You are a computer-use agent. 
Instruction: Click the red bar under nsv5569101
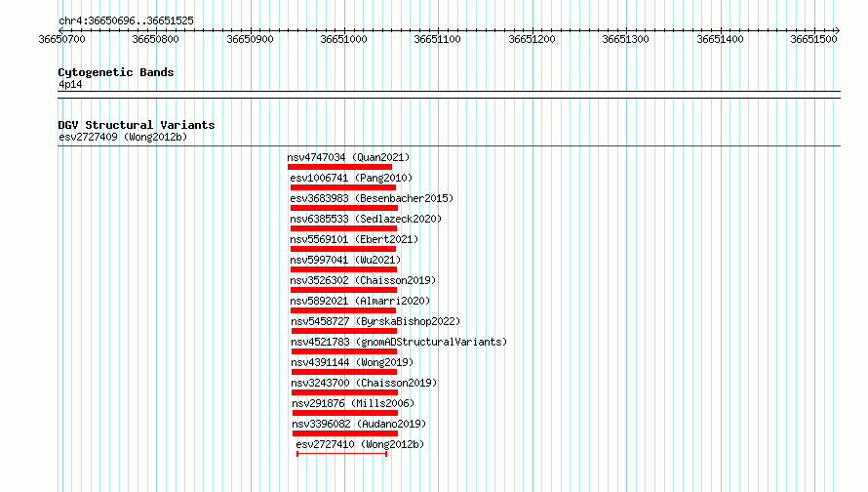(x=343, y=249)
